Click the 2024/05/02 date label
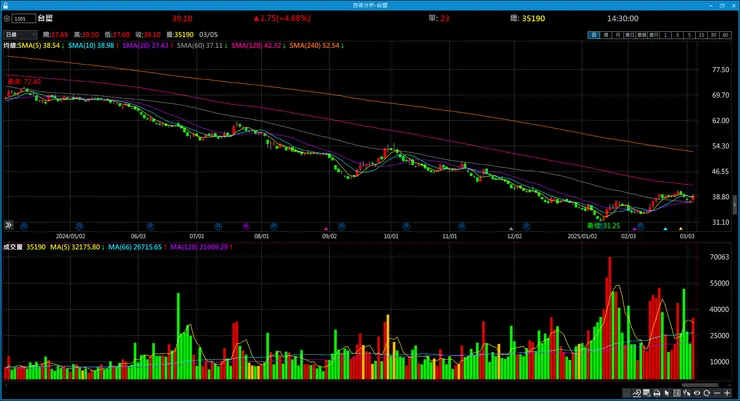The image size is (740, 401). (70, 236)
